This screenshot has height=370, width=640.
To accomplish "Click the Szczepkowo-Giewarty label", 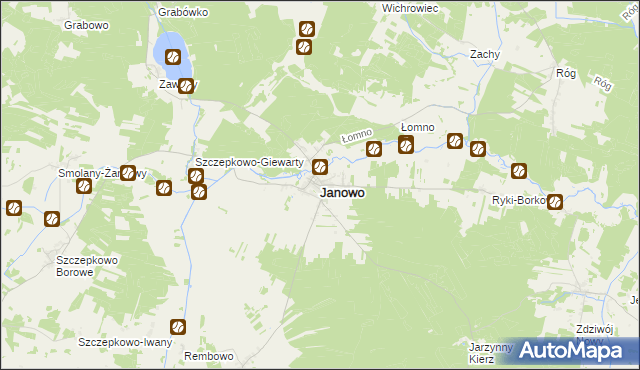I will click(249, 162).
